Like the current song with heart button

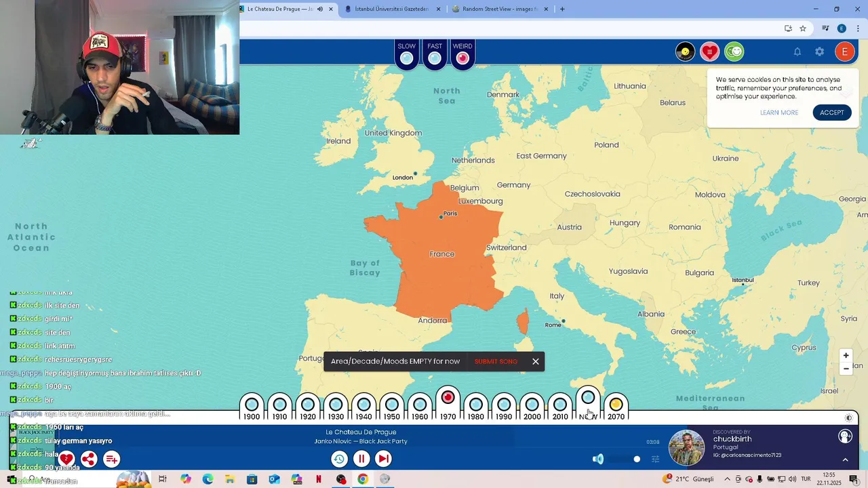66,459
